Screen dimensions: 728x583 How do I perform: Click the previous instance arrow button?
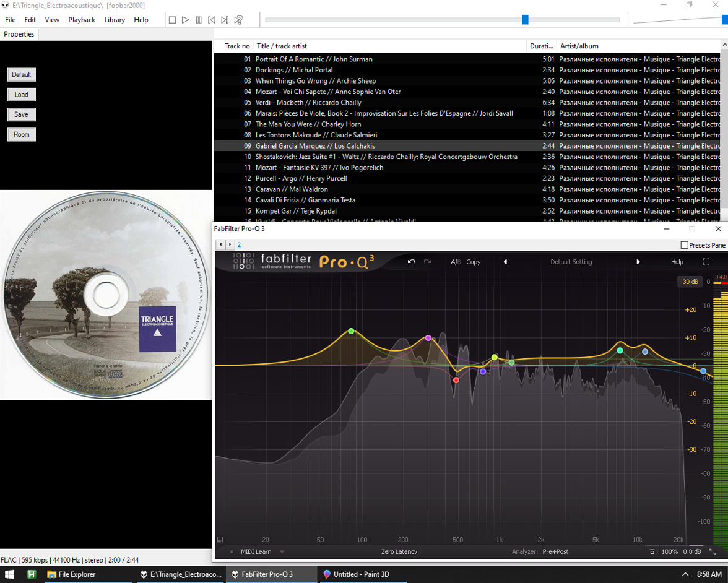(x=220, y=244)
